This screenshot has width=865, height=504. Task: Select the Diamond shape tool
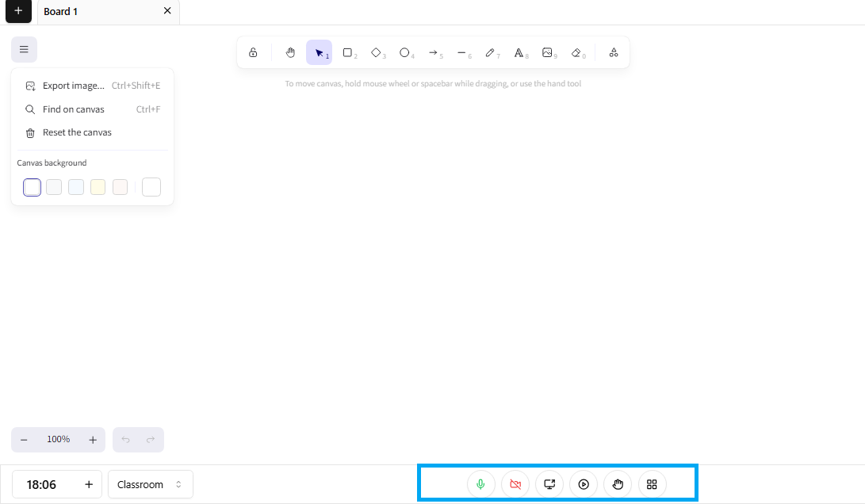tap(377, 53)
